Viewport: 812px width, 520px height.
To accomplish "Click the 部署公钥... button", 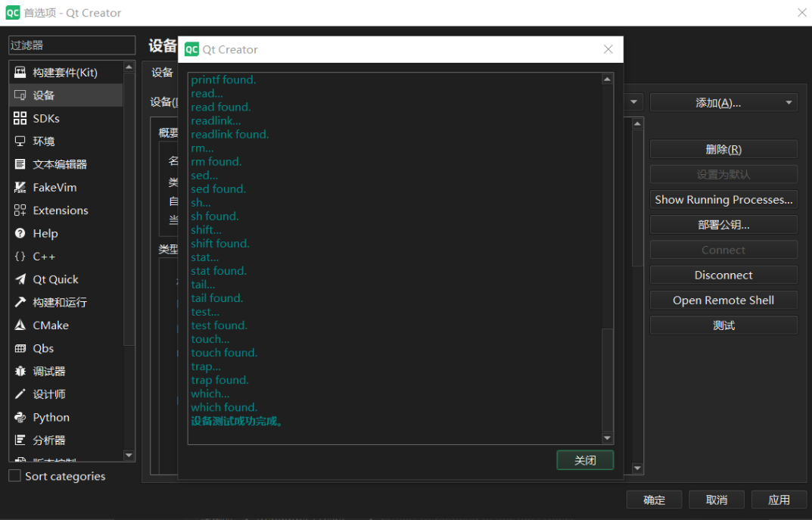I will [723, 225].
